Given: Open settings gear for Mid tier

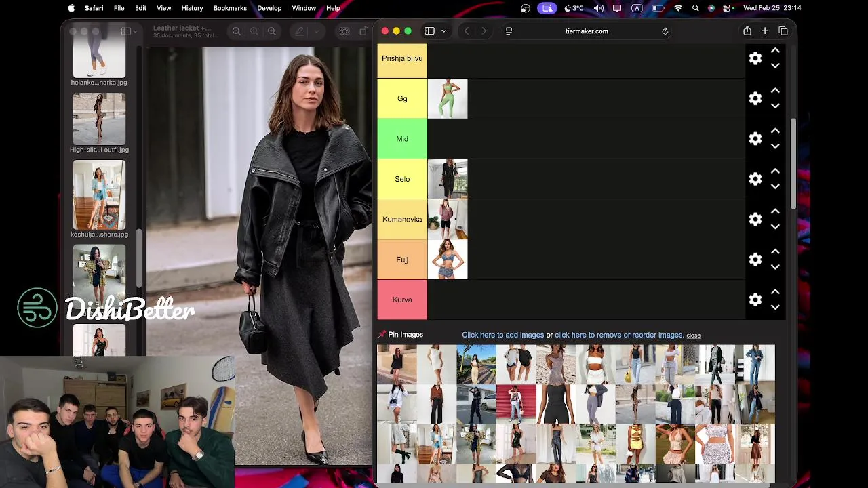Looking at the screenshot, I should coord(755,139).
